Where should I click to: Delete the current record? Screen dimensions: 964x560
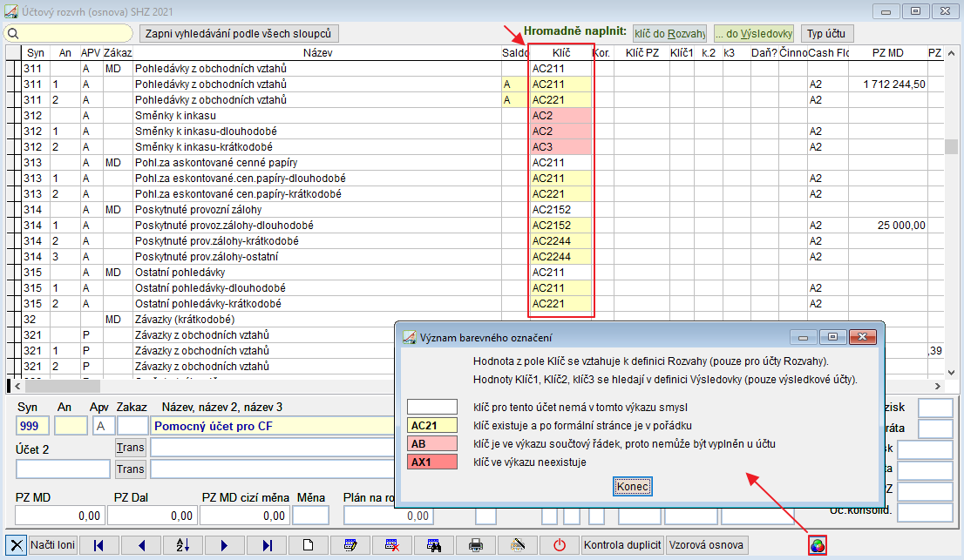pyautogui.click(x=392, y=545)
